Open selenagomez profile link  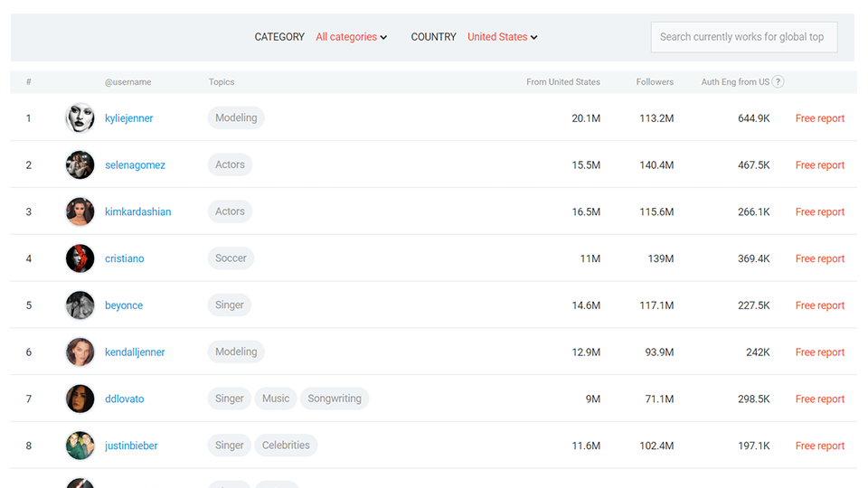[135, 164]
